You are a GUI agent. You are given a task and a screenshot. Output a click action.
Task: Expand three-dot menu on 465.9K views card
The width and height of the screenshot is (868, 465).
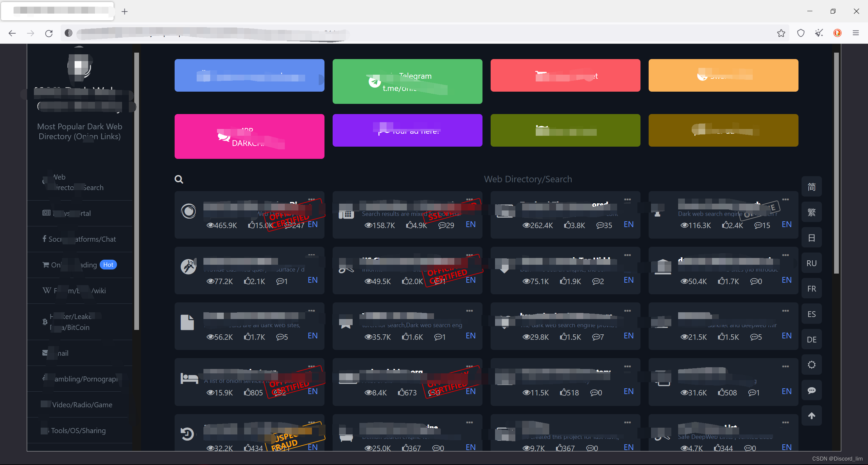(x=311, y=200)
